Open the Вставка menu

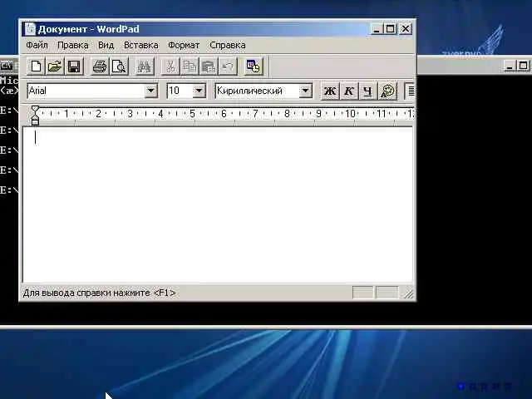tap(140, 45)
